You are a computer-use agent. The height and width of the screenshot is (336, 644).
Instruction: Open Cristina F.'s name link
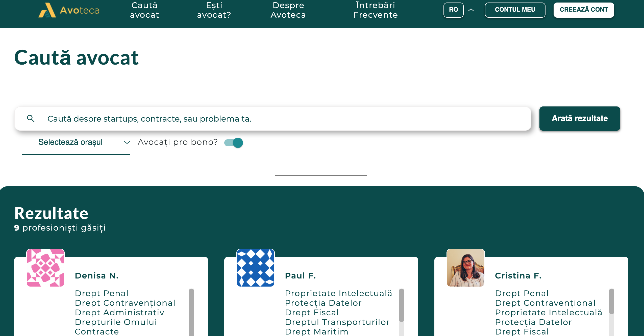pyautogui.click(x=518, y=276)
